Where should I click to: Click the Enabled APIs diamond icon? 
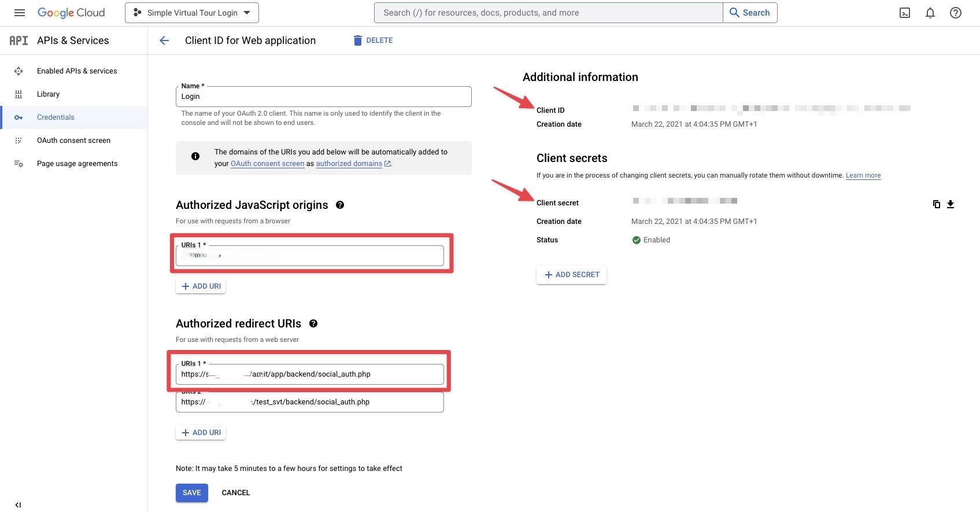(x=19, y=71)
